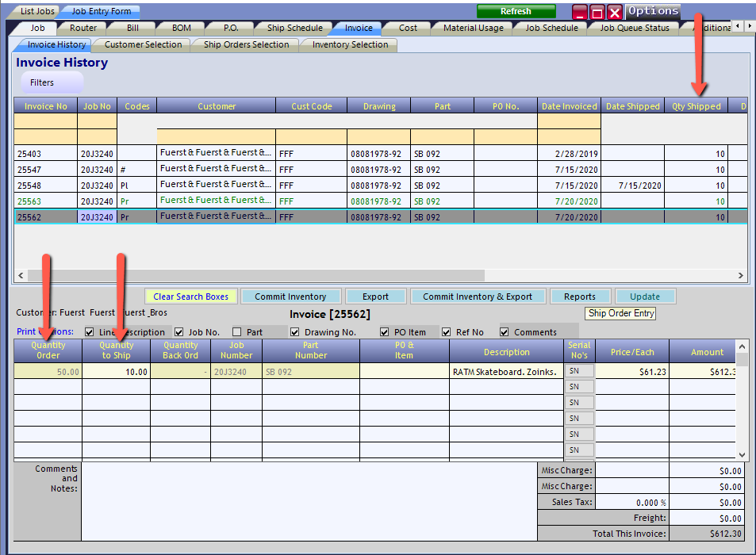Open the P.O. tab
This screenshot has width=756, height=555.
[231, 28]
